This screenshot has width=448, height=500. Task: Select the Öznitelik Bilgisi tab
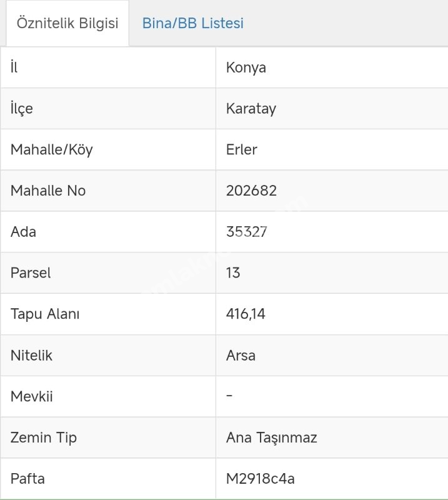[67, 24]
